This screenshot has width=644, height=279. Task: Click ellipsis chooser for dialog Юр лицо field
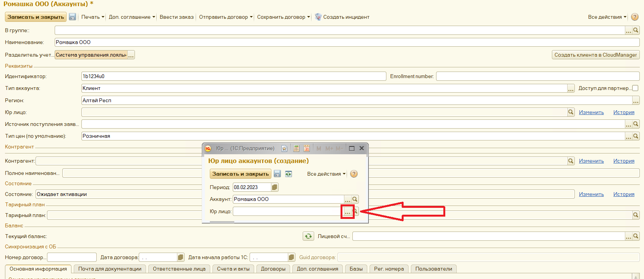click(x=347, y=211)
